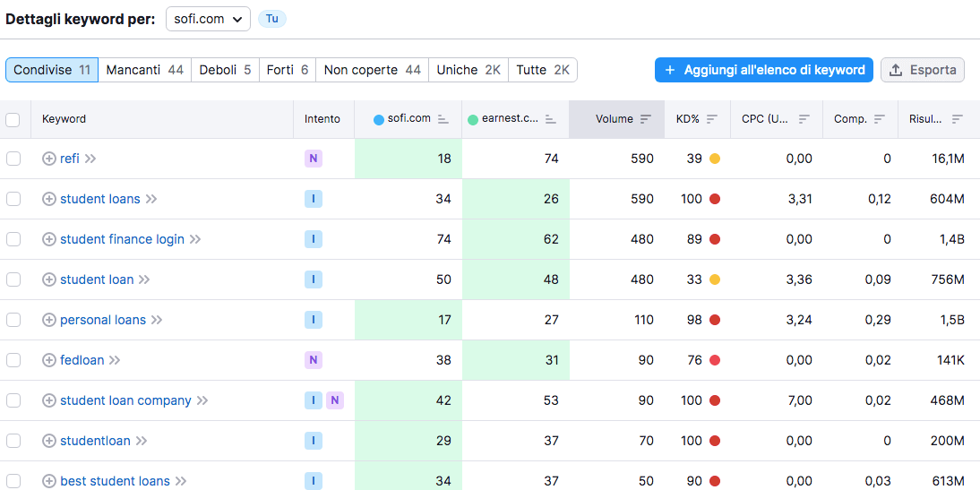Image resolution: width=980 pixels, height=490 pixels.
Task: Click the plus icon beside 'refi' keyword
Action: point(49,159)
